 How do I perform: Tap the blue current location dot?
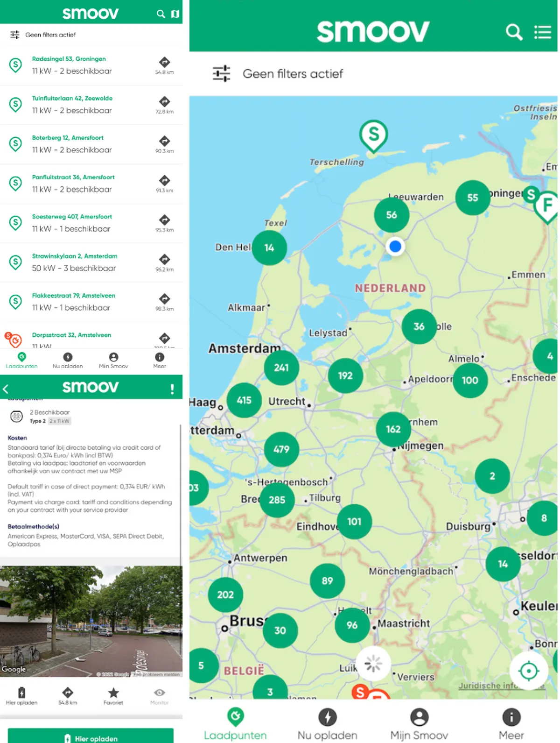(395, 246)
